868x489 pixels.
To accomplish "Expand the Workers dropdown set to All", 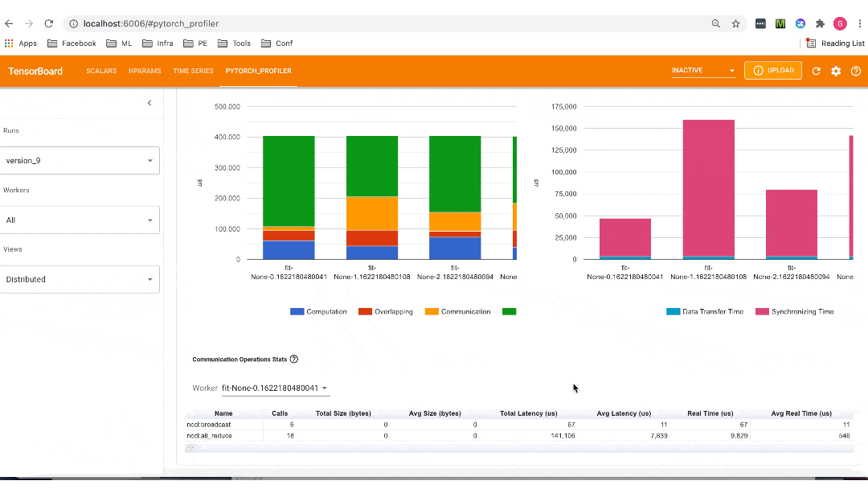I will (80, 220).
